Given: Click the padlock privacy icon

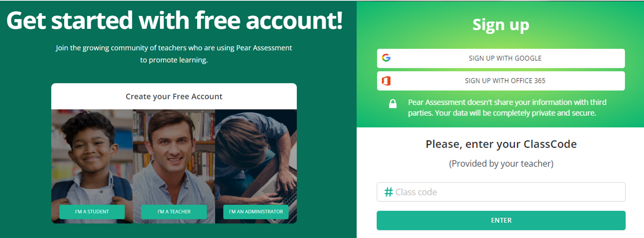Looking at the screenshot, I should pyautogui.click(x=393, y=104).
